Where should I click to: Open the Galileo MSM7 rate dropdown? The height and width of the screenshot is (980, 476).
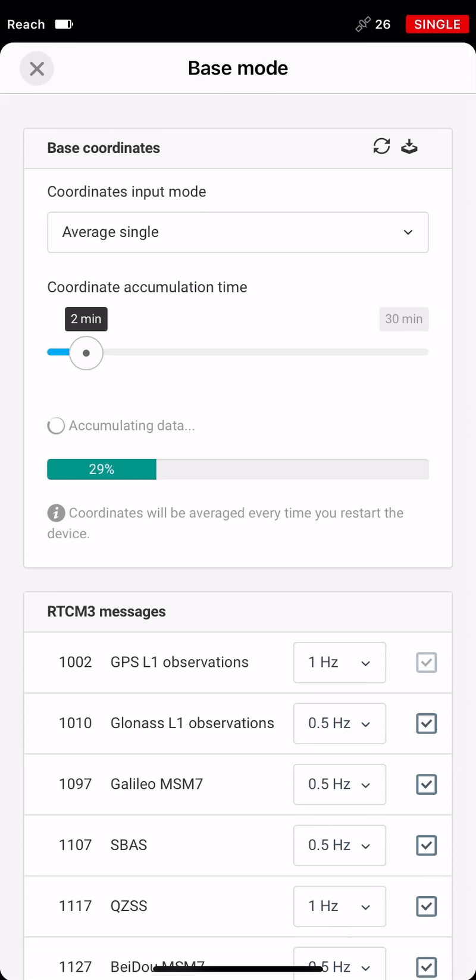point(340,784)
